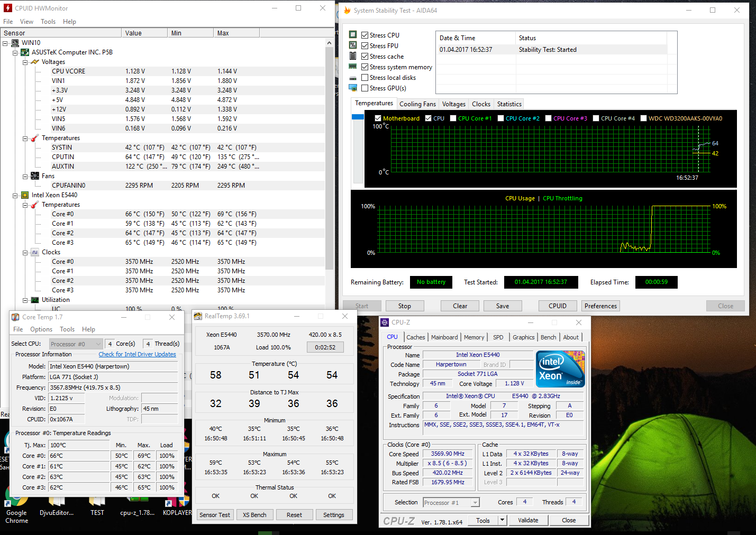756x535 pixels.
Task: Click the cache icon beside Stress cache
Action: point(353,56)
